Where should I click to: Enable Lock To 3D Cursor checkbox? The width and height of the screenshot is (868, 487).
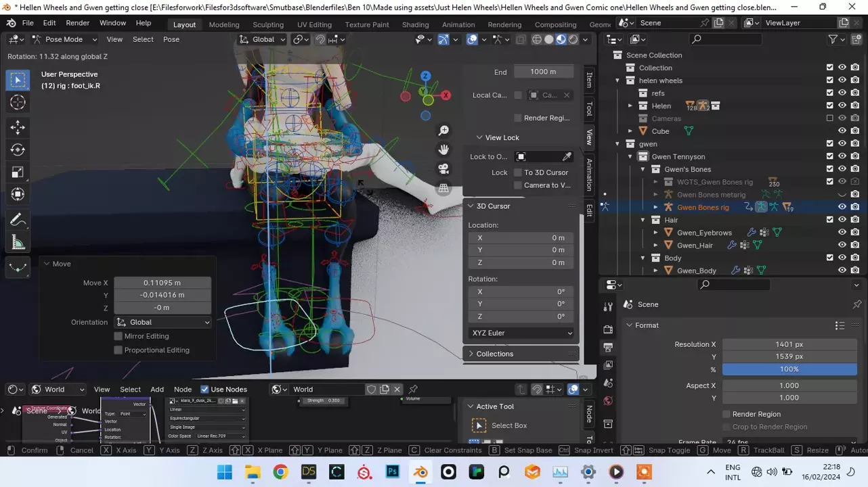(x=518, y=172)
